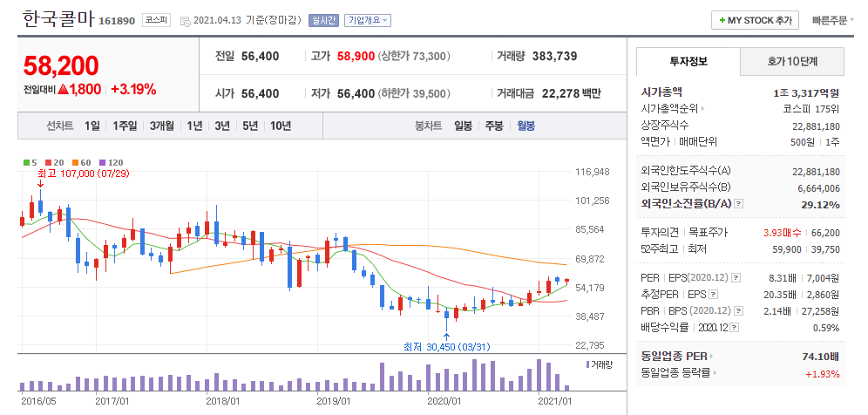Click the purple 120-day moving average legend square

pos(102,163)
